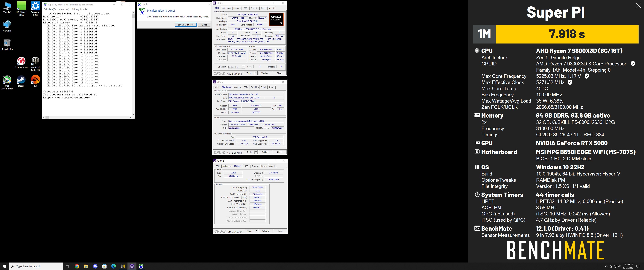Click Close button in the Mainboard CPU-Z window
Screen dimensions: 644x270
280,152
